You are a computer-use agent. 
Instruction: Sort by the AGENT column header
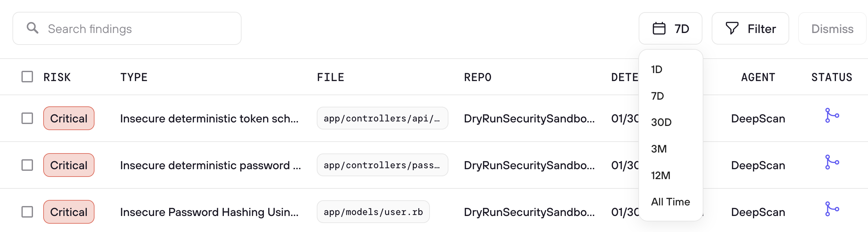(758, 77)
